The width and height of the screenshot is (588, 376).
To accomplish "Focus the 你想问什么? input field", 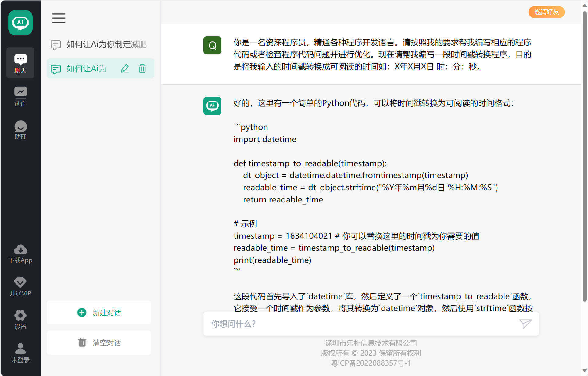I will (360, 324).
